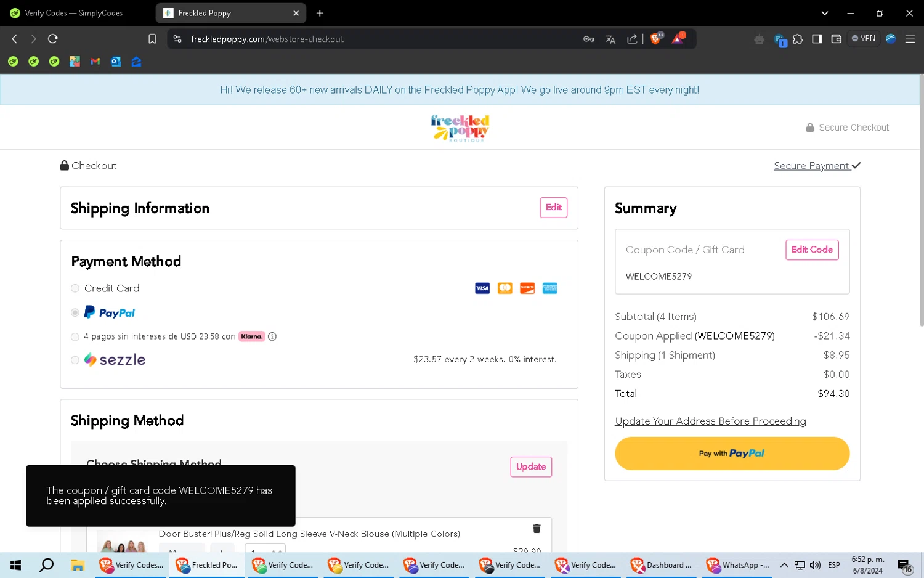Image resolution: width=924 pixels, height=578 pixels.
Task: Click the Freckled Poppy boutique logo
Action: pos(460,128)
